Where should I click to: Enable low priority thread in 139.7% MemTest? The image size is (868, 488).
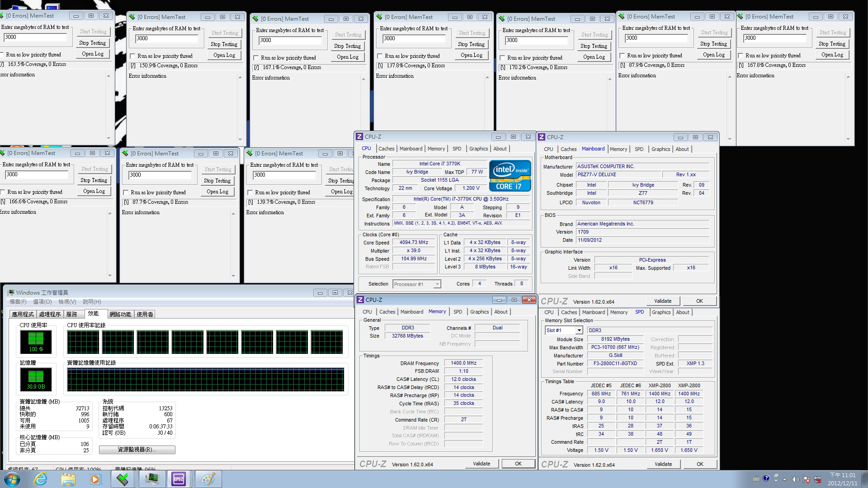coord(250,192)
